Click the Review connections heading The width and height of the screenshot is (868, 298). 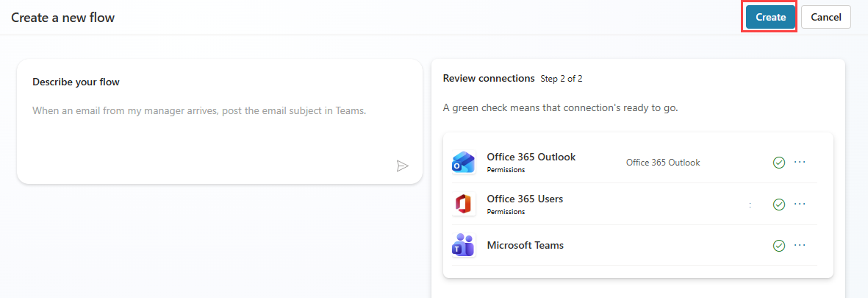(x=489, y=78)
